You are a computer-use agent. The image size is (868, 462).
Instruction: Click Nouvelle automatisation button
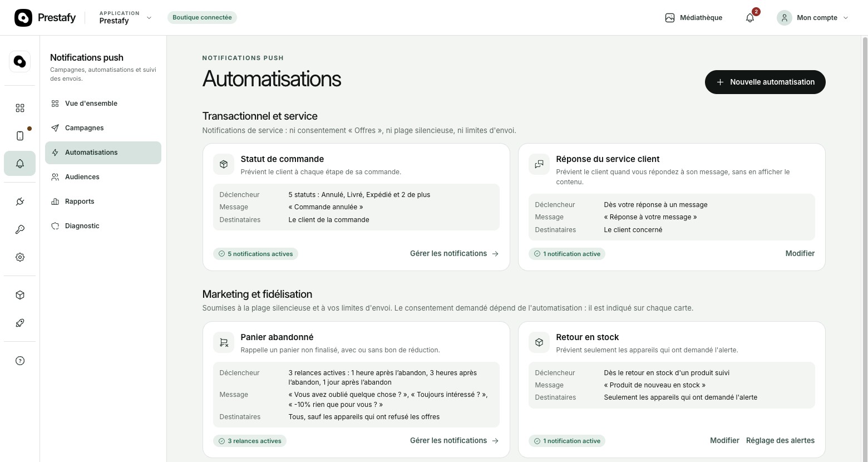[x=765, y=82]
